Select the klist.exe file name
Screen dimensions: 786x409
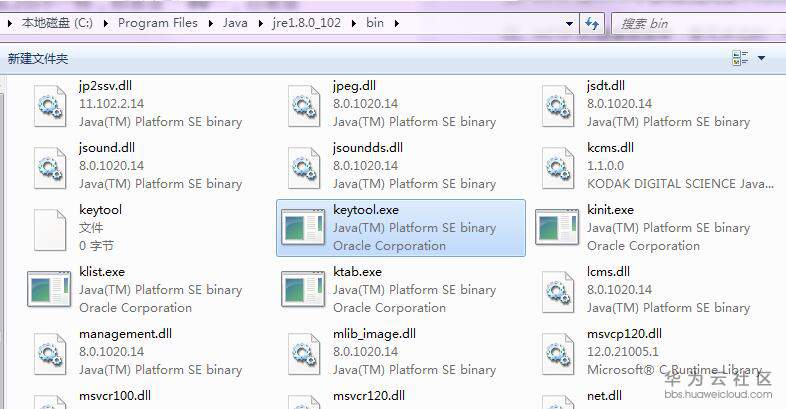(x=102, y=272)
